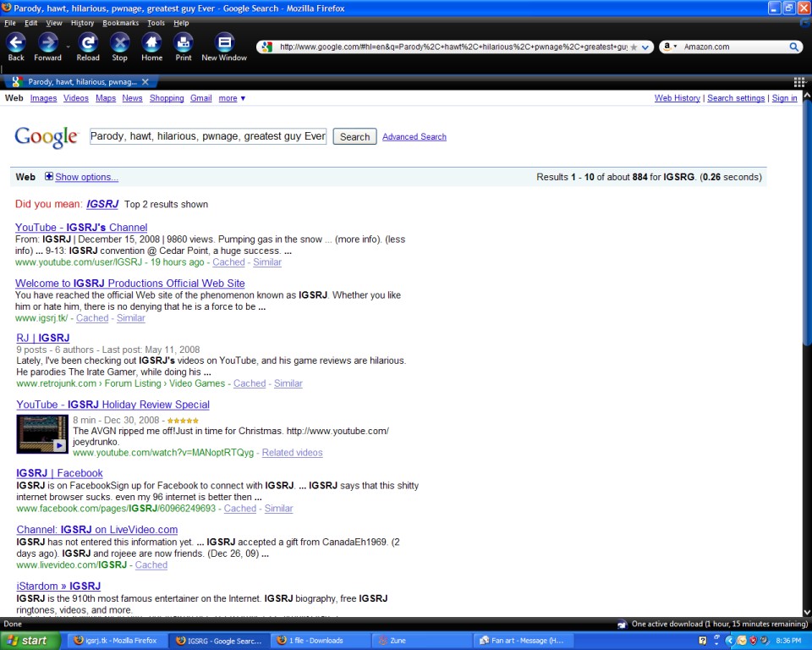Viewport: 812px width, 650px height.
Task: Open the URL bar history dropdown arrow
Action: pyautogui.click(x=646, y=47)
